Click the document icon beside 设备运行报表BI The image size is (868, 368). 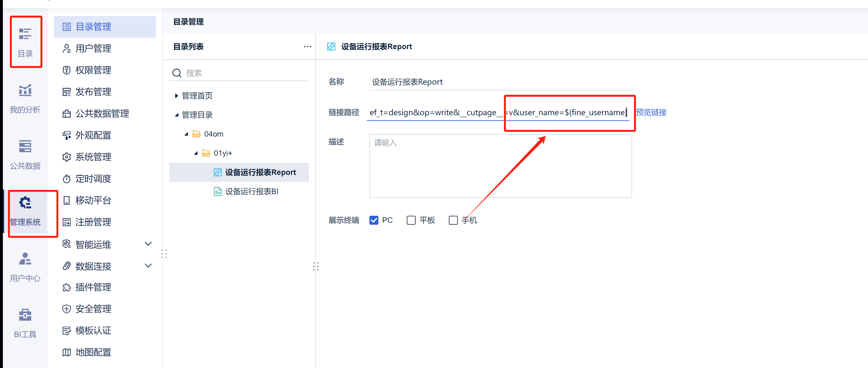[218, 192]
